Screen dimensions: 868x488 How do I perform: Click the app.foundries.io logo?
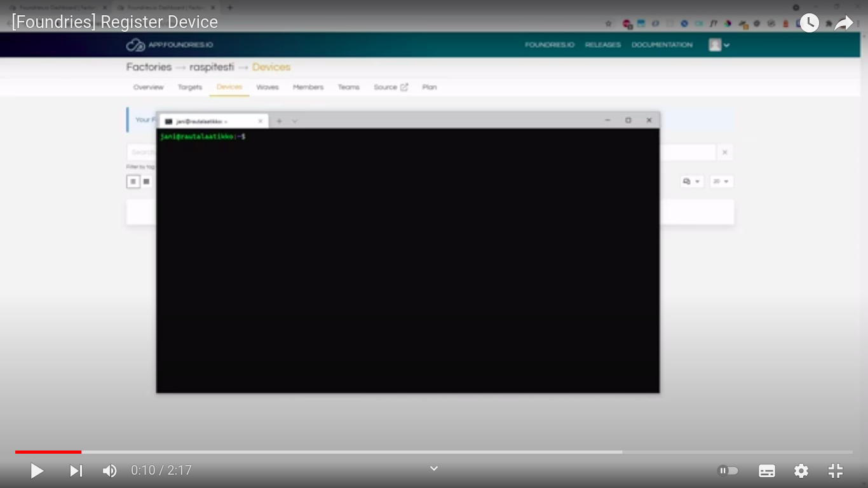[x=170, y=45]
